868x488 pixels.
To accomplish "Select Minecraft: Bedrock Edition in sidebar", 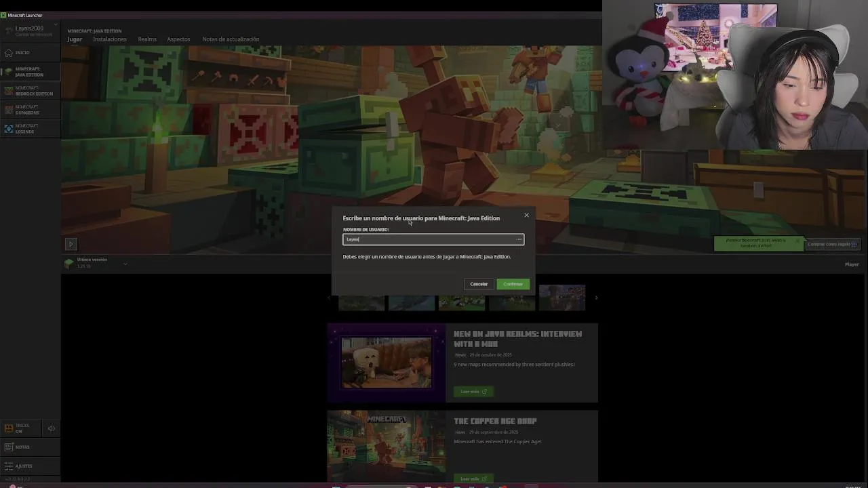I will [30, 91].
